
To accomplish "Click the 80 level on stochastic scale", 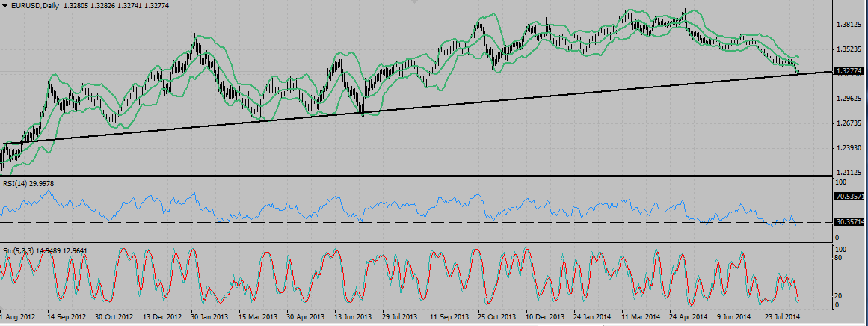I will [840, 258].
